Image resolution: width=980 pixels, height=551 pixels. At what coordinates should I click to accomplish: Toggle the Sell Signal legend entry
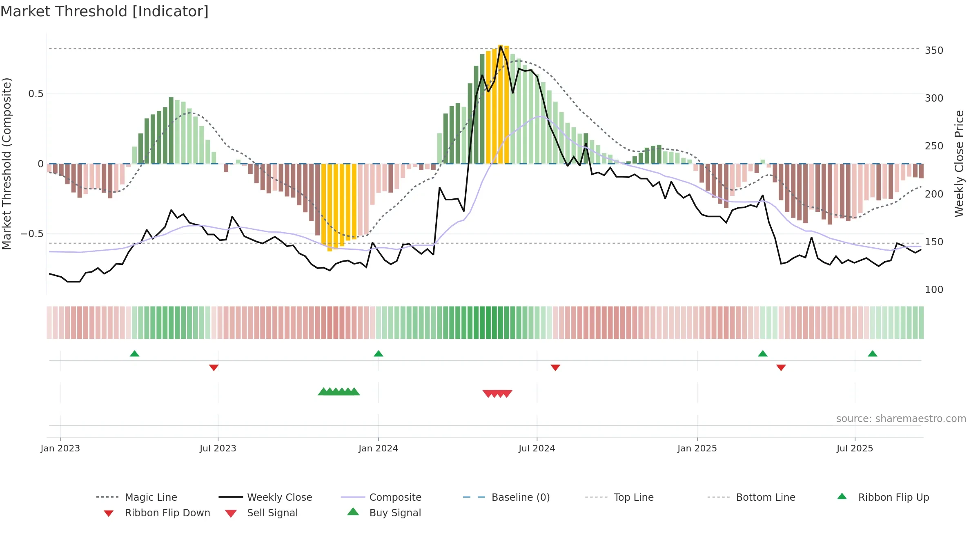[261, 513]
